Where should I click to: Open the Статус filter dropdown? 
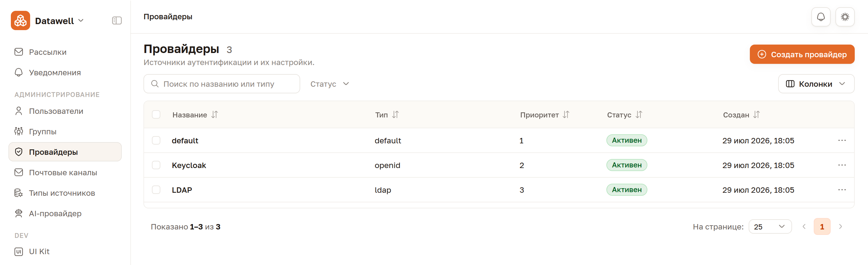point(329,84)
